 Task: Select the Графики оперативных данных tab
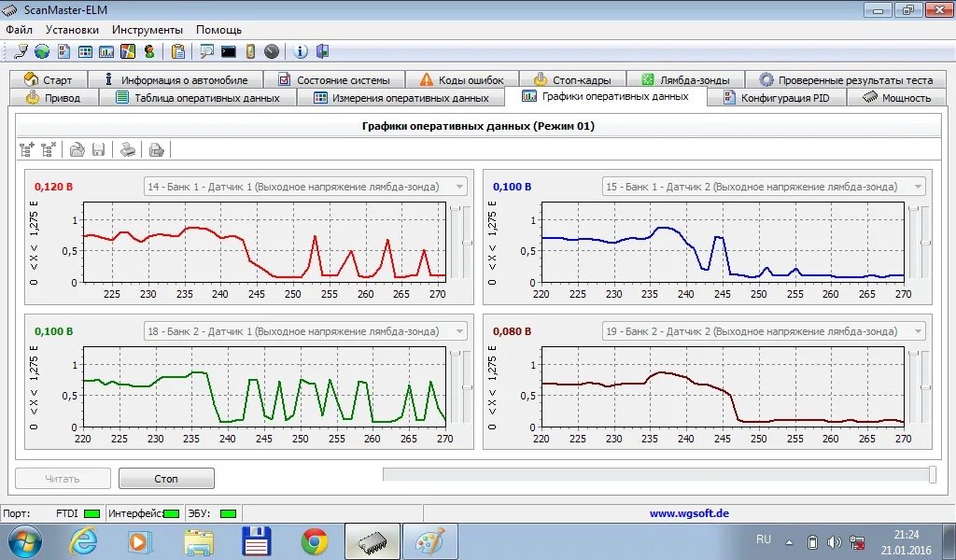(x=605, y=96)
